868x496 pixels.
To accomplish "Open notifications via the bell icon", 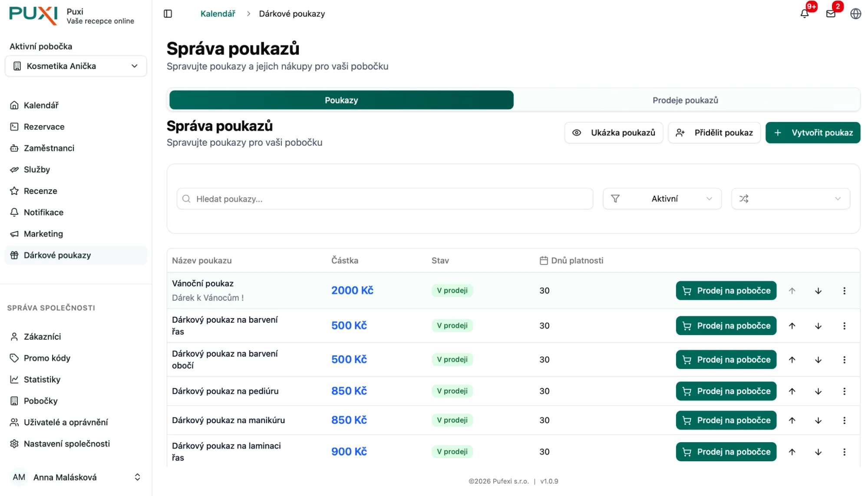I will [804, 13].
